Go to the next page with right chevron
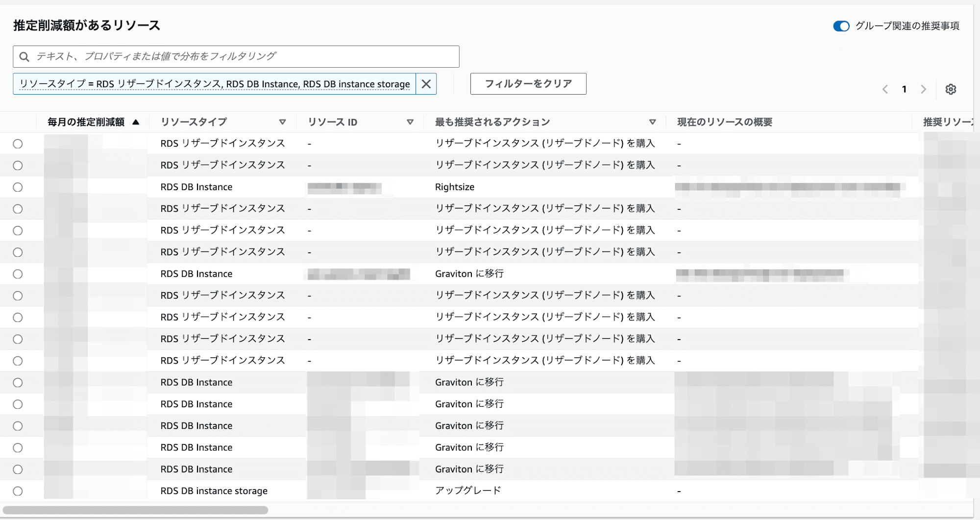The height and width of the screenshot is (520, 980). tap(923, 89)
